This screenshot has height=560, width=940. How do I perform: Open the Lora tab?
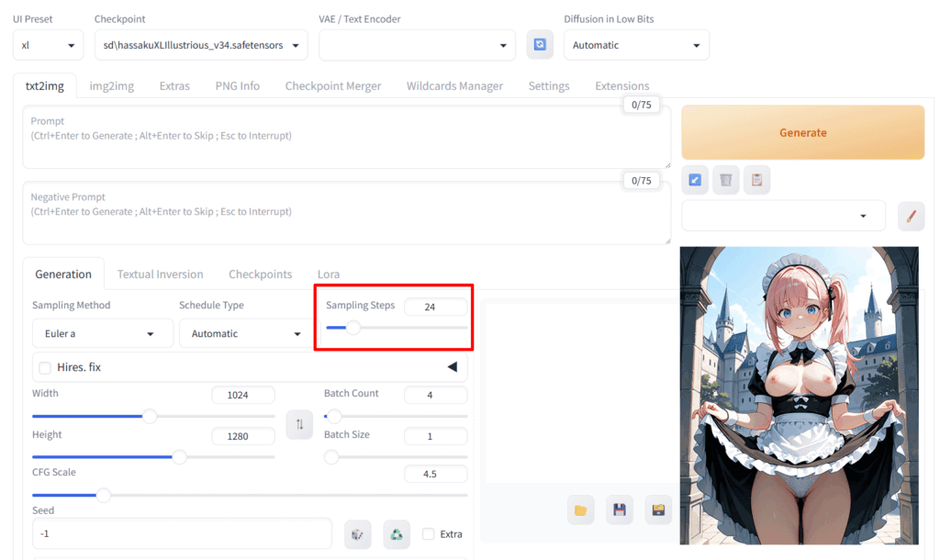point(329,274)
